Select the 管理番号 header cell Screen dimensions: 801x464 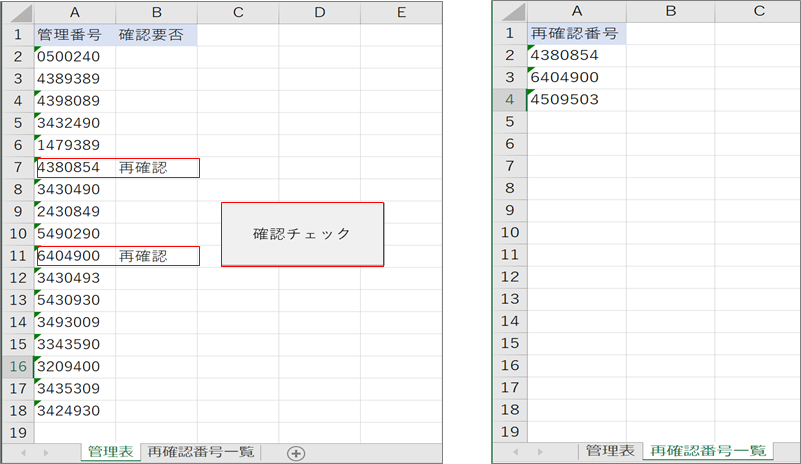[75, 35]
